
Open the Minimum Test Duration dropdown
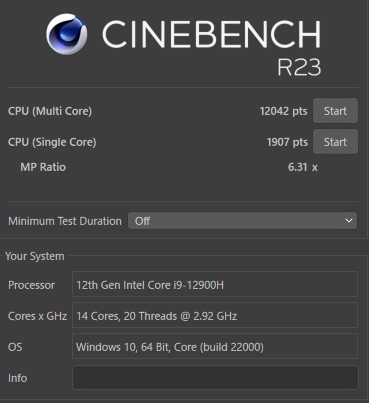[242, 221]
